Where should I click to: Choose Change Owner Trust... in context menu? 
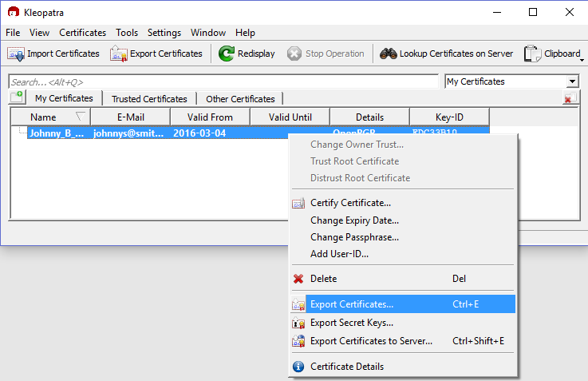pos(403,145)
